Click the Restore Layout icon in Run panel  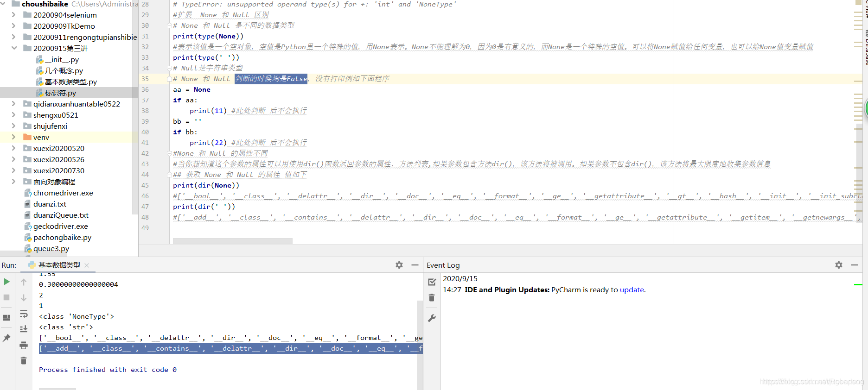click(6, 318)
